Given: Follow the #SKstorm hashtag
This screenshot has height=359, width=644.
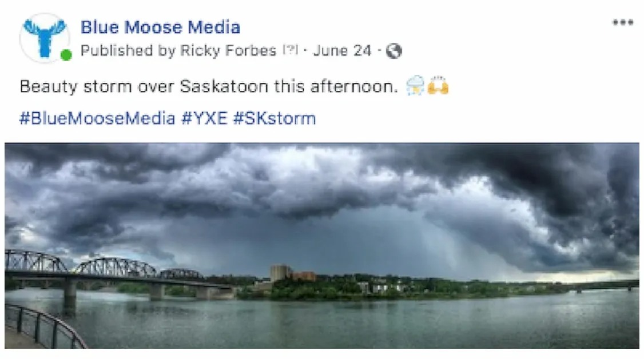Looking at the screenshot, I should 275,118.
